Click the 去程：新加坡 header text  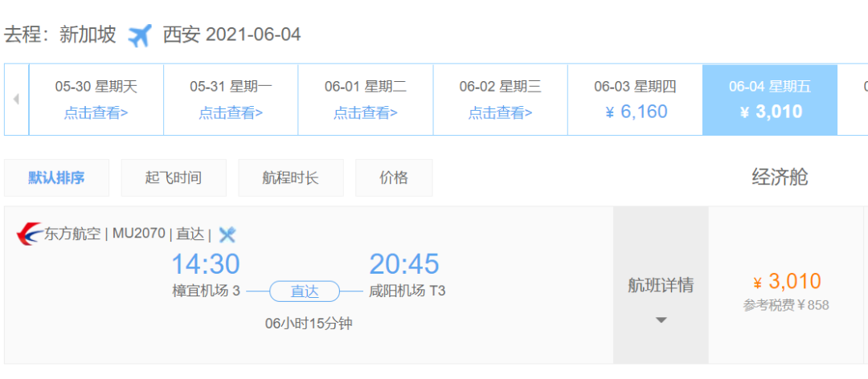(x=60, y=35)
